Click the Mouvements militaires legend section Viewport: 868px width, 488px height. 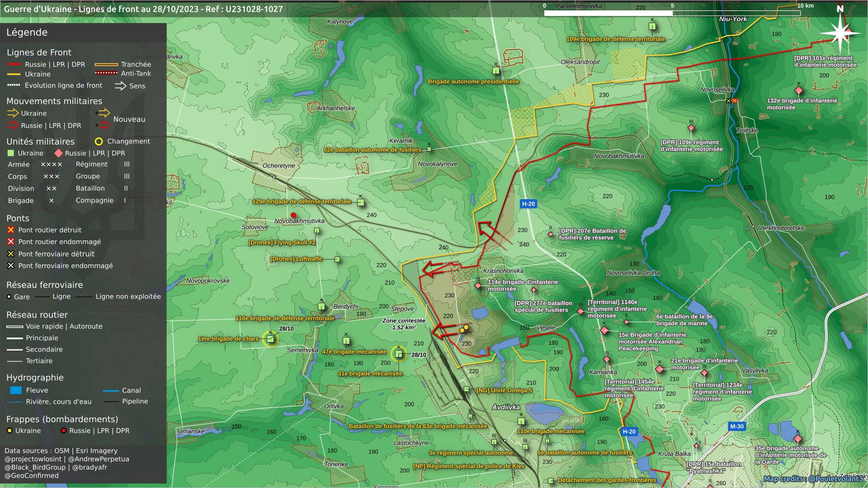[54, 101]
